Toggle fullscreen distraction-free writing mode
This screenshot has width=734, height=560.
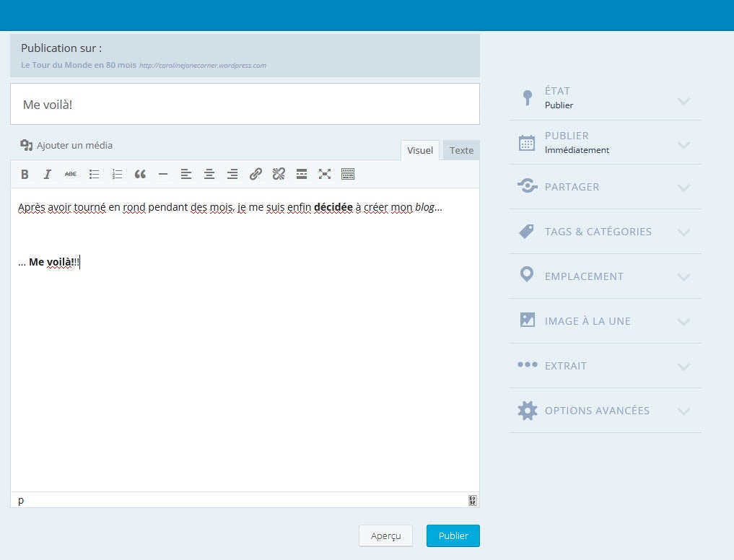click(x=325, y=174)
